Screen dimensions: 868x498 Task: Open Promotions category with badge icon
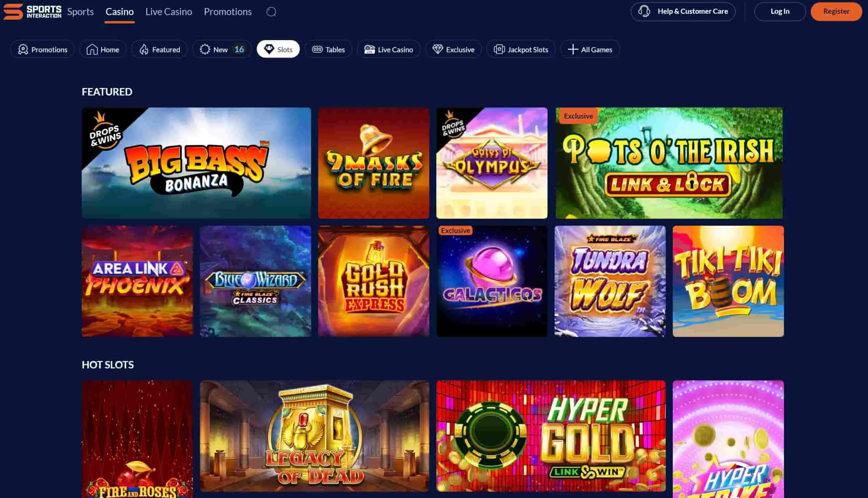43,50
